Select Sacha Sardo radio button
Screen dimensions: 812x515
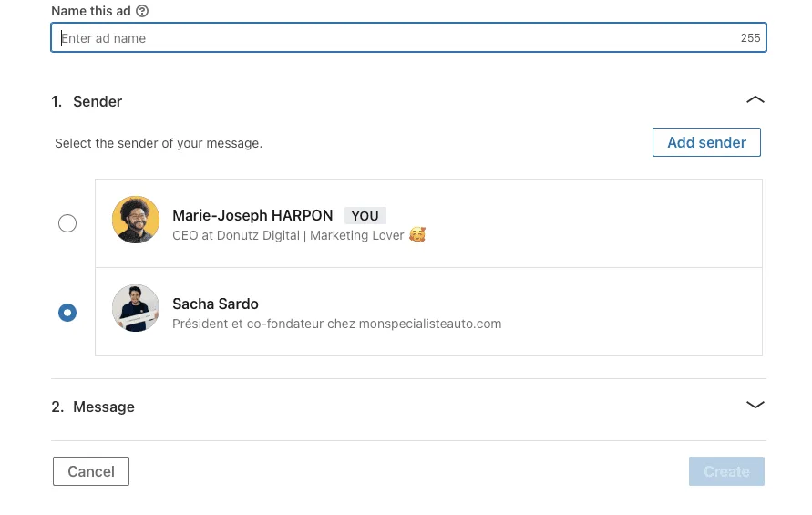[x=67, y=313]
